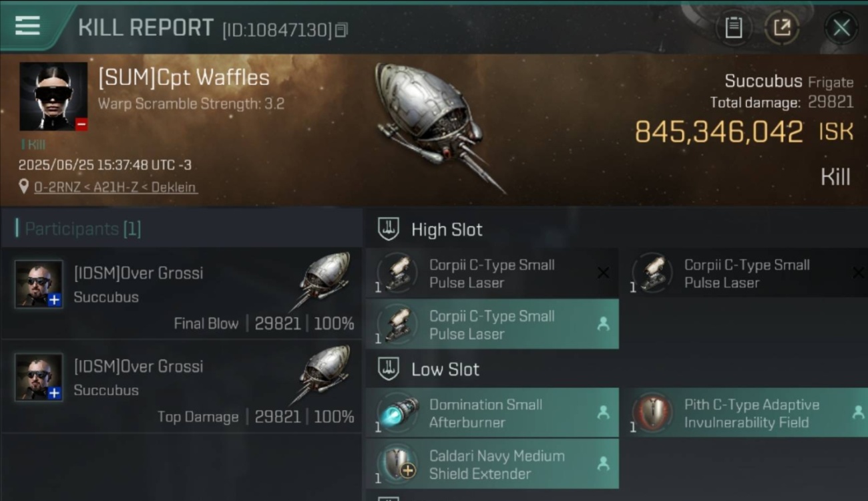Open the hamburger menu icon

coord(27,26)
